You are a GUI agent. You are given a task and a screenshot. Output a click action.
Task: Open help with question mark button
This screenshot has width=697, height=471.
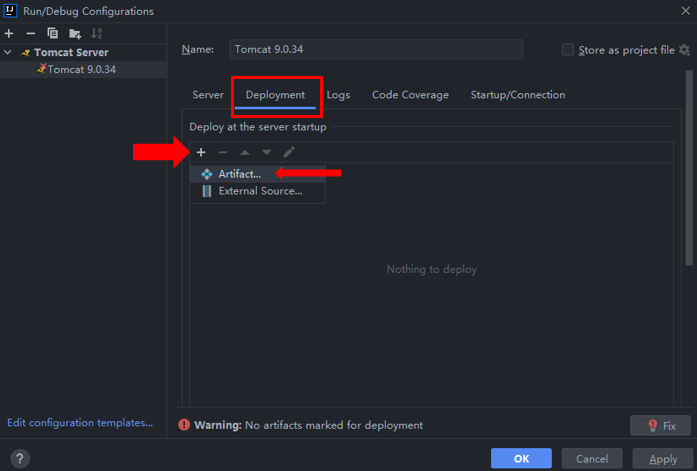[x=20, y=459]
